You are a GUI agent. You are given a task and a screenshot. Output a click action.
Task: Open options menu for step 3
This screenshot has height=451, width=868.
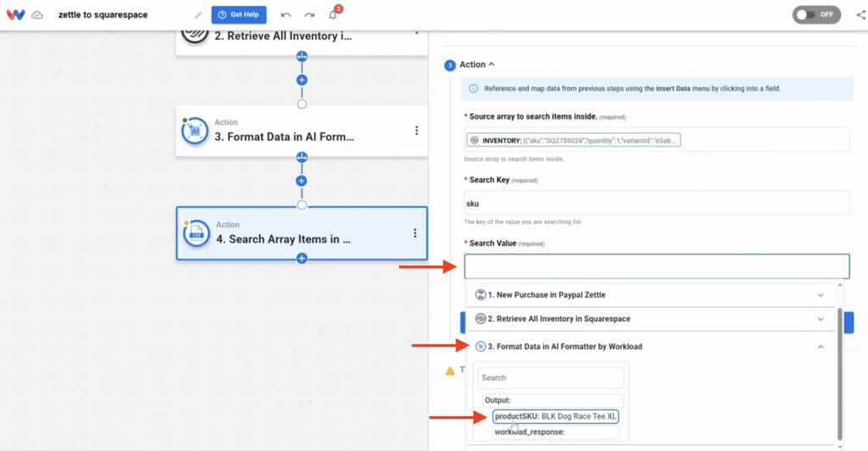(x=416, y=131)
